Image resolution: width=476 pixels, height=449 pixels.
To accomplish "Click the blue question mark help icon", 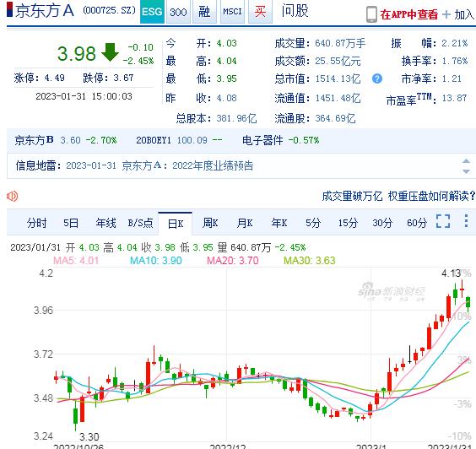I will point(377,78).
